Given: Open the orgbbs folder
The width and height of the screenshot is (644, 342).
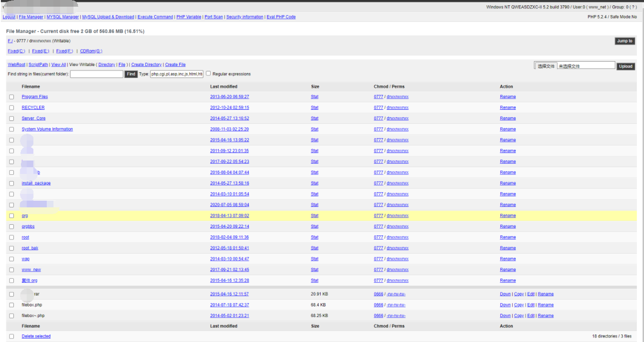Looking at the screenshot, I should tap(28, 227).
